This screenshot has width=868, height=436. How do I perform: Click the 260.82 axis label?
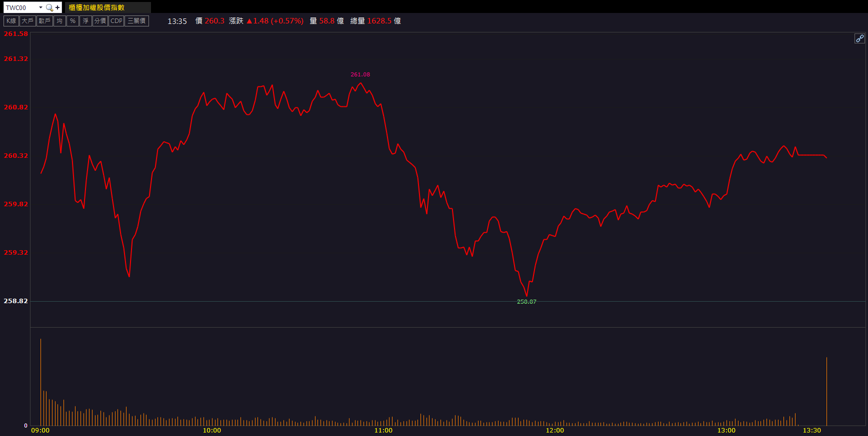pyautogui.click(x=16, y=107)
